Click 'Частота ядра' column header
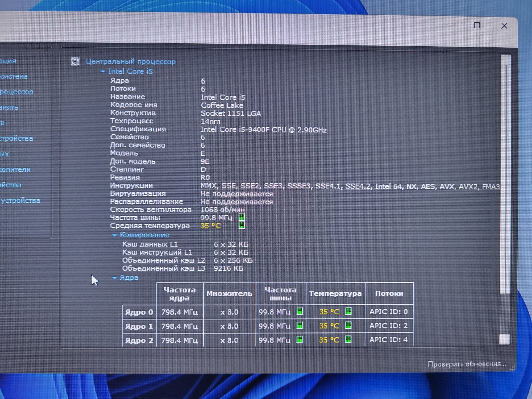 coord(180,294)
